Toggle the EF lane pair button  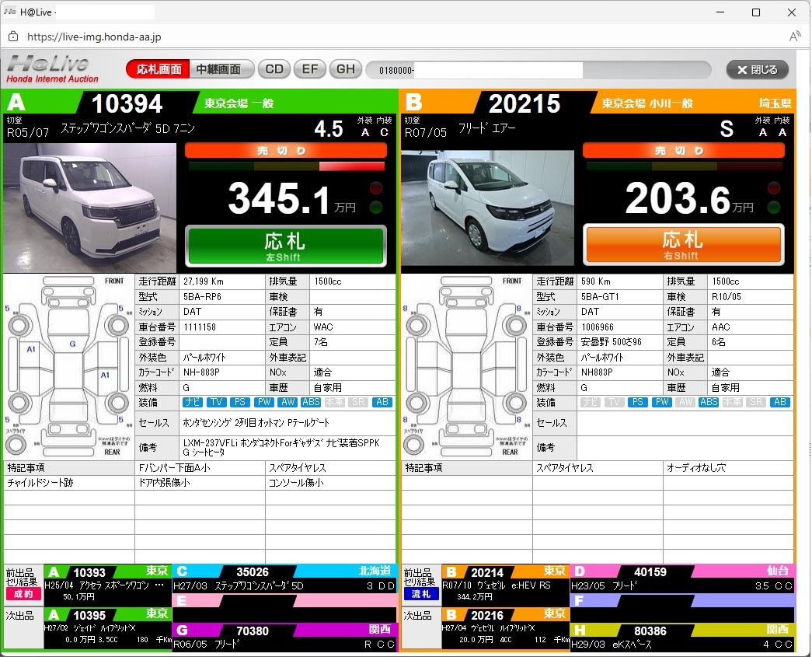309,69
